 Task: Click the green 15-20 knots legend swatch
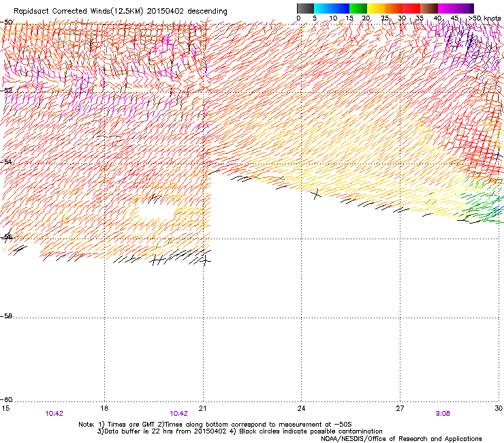[x=358, y=8]
